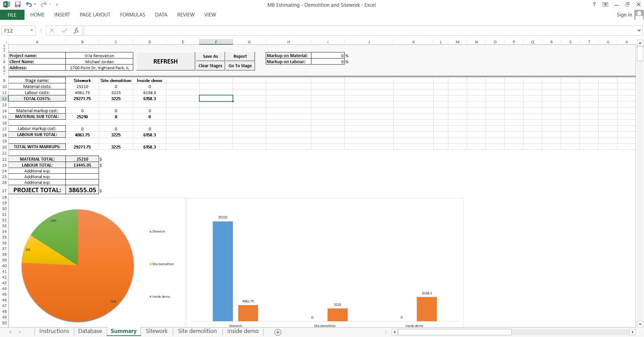Open the Redo dropdown arrow

49,4
